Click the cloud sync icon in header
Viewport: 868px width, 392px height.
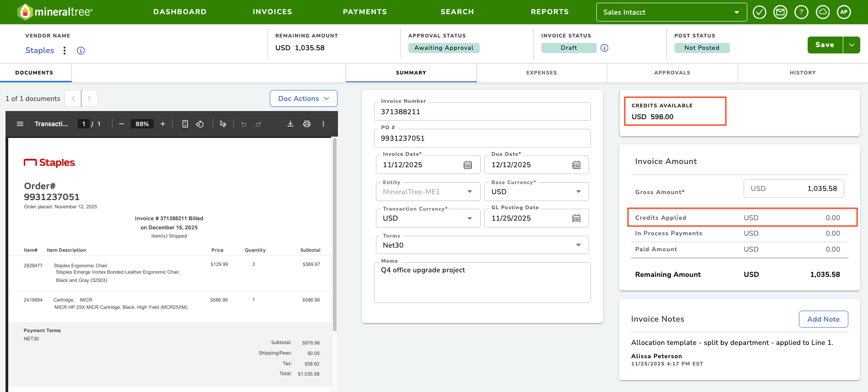tap(823, 12)
